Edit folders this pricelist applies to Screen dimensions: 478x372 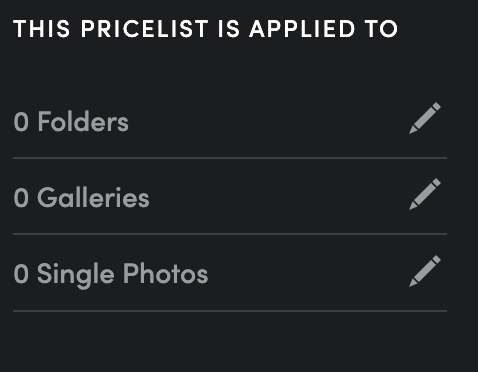425,118
